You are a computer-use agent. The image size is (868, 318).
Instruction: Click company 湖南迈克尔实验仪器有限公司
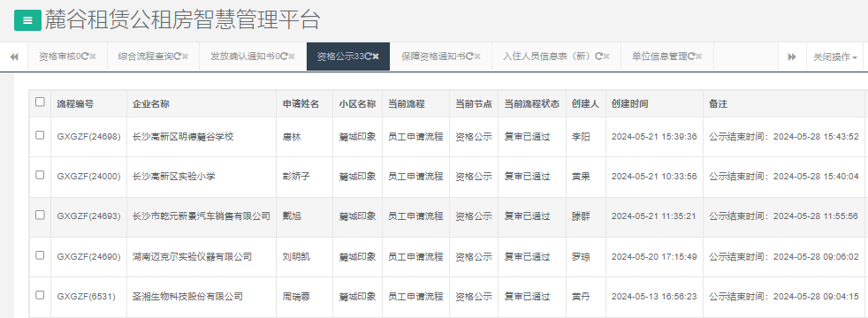(192, 257)
